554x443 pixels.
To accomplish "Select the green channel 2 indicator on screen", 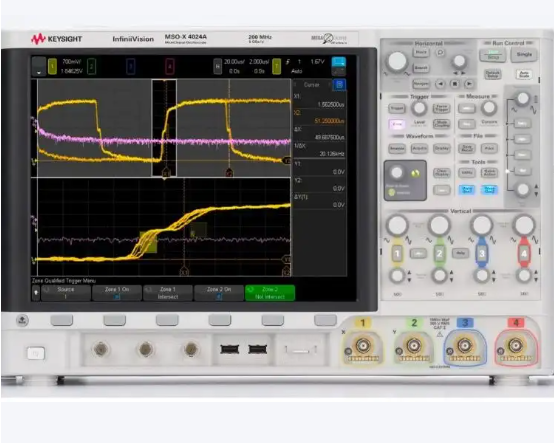I will tap(91, 66).
